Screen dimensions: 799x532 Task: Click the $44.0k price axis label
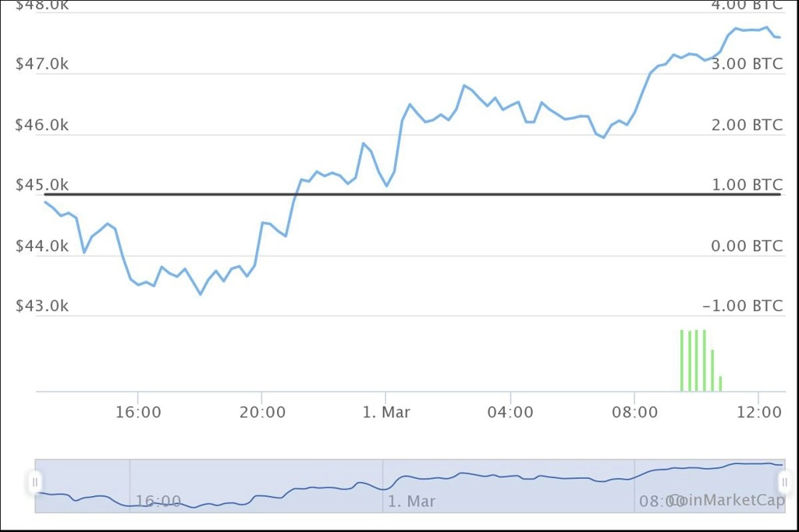click(x=42, y=246)
